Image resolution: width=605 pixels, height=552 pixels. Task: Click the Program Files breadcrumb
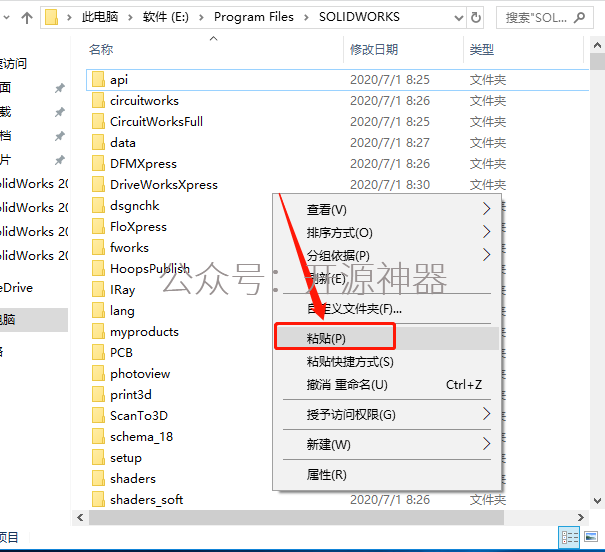253,17
